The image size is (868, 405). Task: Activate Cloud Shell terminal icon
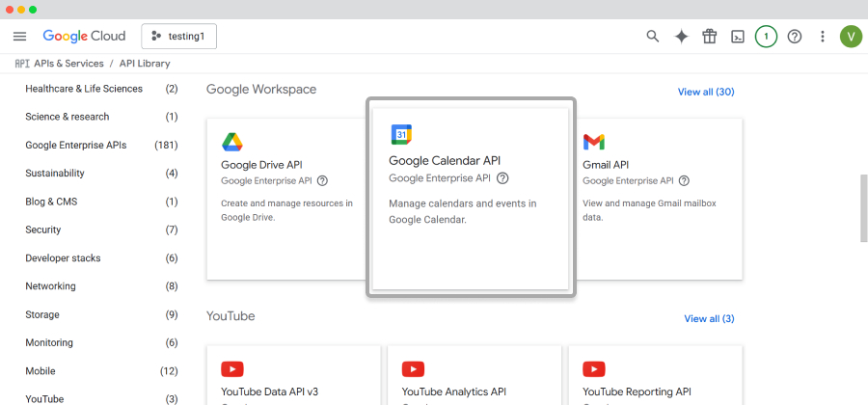[x=738, y=37]
